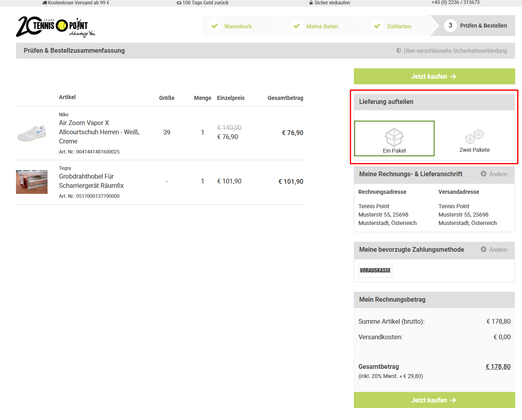Click the Rechnungsadresse heading

(x=382, y=192)
